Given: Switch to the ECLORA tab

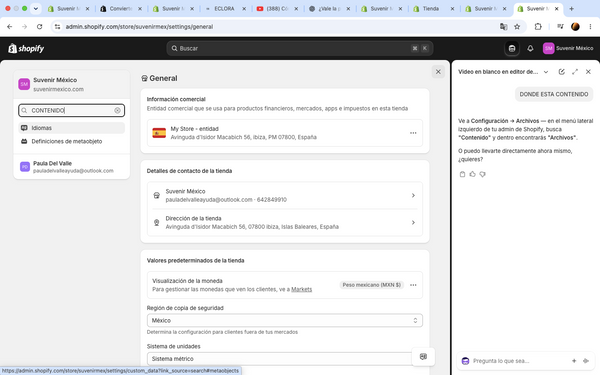Looking at the screenshot, I should tap(225, 8).
